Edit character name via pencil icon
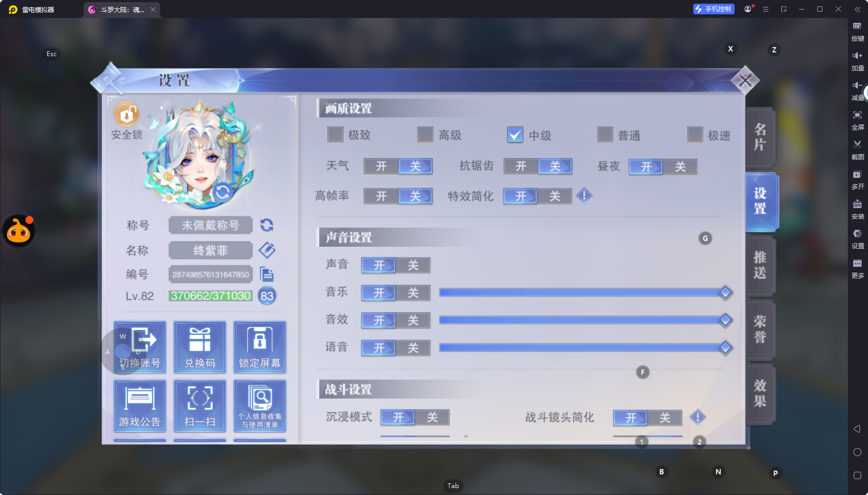 (x=267, y=250)
